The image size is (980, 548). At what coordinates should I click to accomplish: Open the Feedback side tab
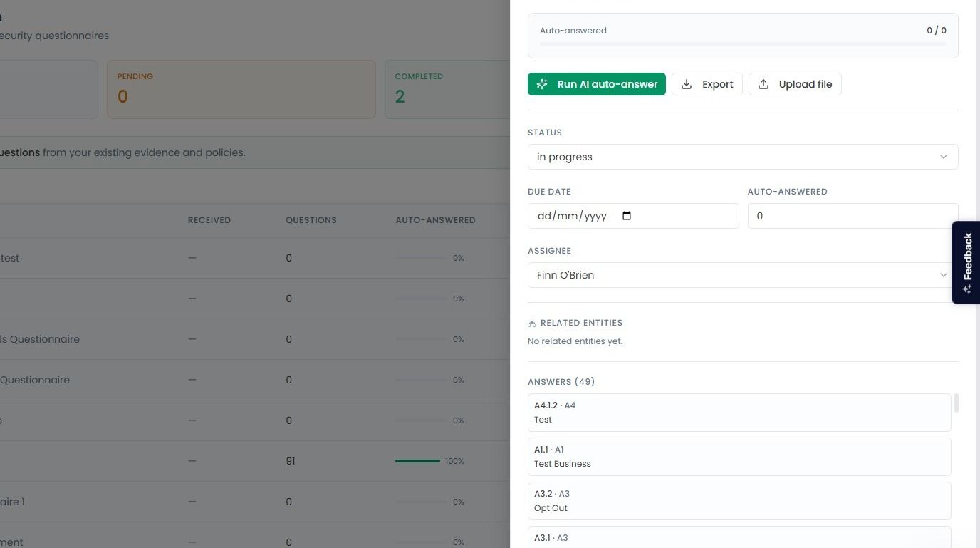pyautogui.click(x=966, y=262)
